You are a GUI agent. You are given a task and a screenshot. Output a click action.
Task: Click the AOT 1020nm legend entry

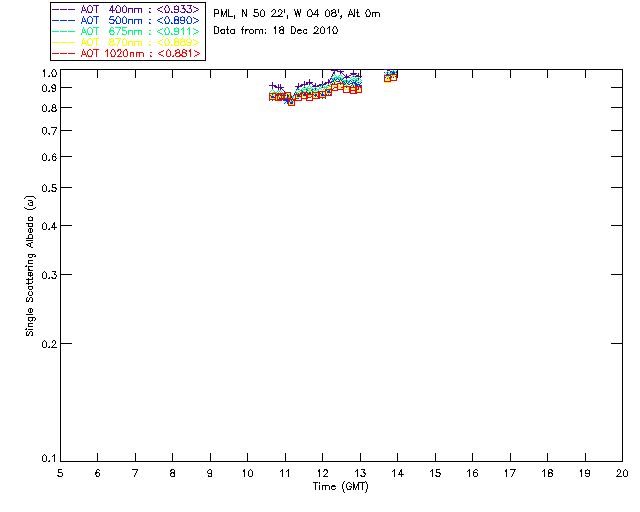pos(126,53)
